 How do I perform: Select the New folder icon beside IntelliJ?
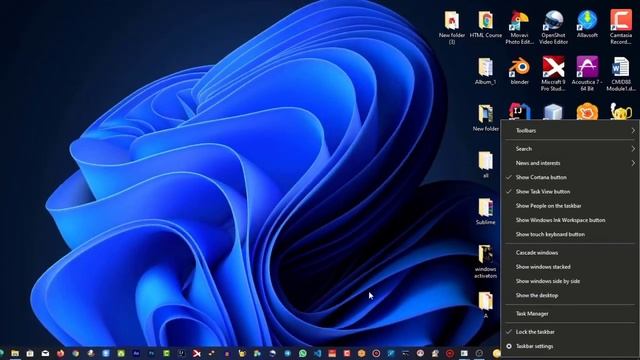(485, 118)
